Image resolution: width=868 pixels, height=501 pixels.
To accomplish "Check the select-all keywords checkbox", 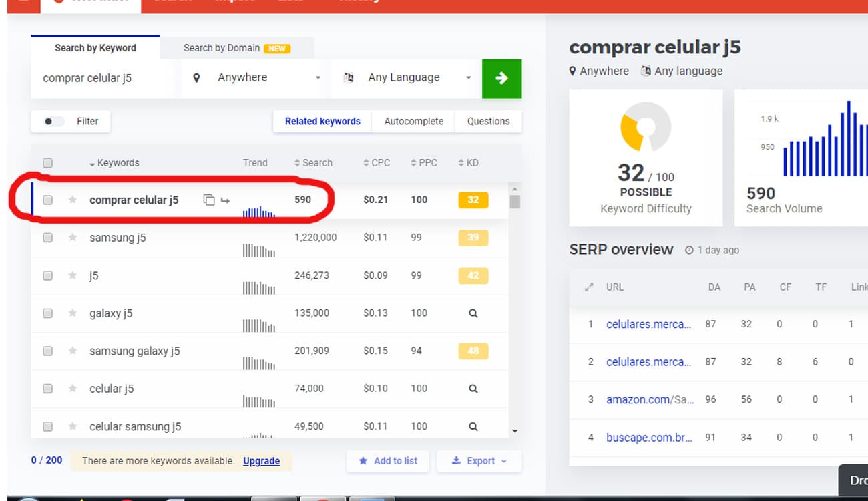I will coord(47,163).
